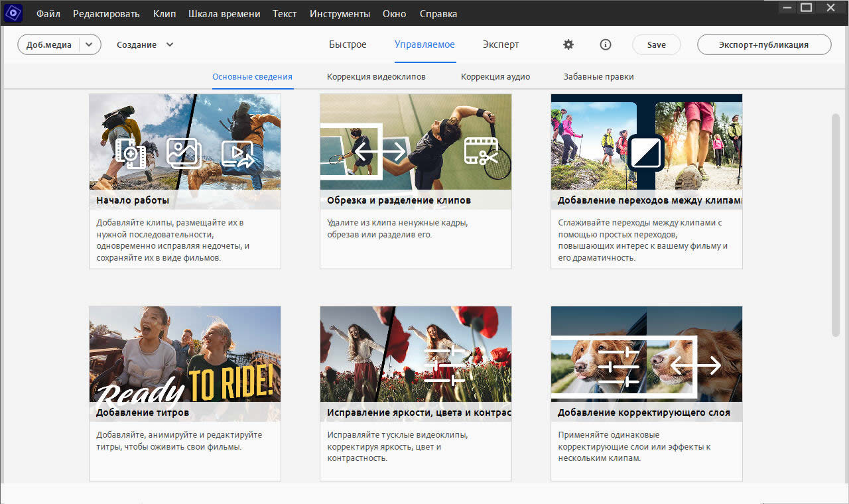Open the Инструменты menu
849x504 pixels.
click(x=340, y=14)
